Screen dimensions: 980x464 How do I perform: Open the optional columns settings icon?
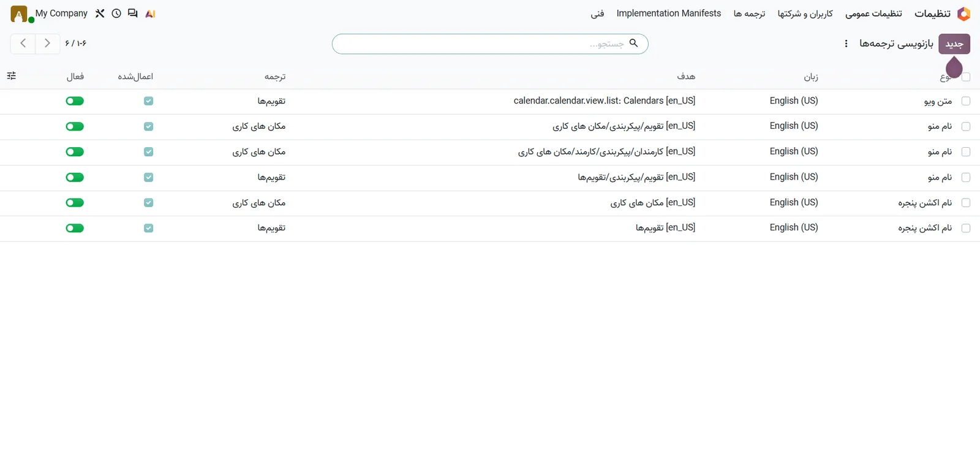(x=12, y=76)
